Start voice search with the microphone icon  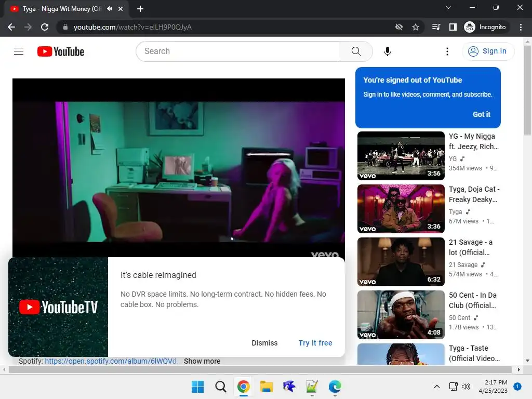tap(388, 51)
